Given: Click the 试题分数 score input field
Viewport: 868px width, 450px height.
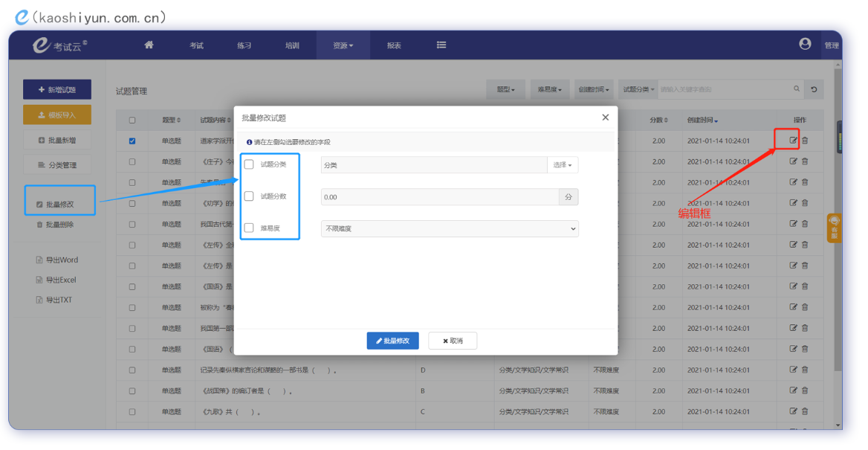Looking at the screenshot, I should [x=440, y=197].
